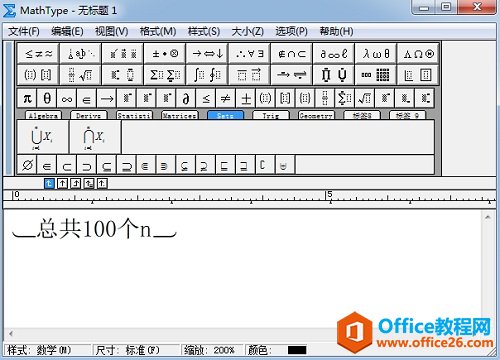Expand the labeled arrow templates palette
Screen dimensions: 500x360
coord(291,75)
